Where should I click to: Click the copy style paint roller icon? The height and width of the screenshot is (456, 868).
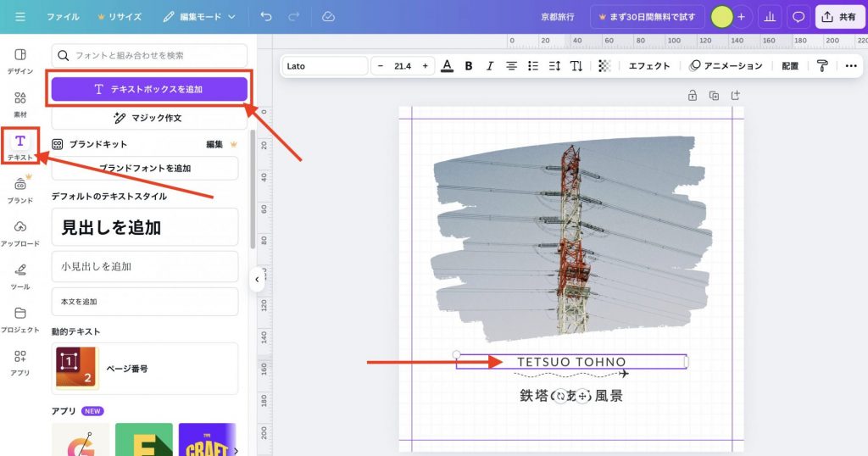point(822,66)
